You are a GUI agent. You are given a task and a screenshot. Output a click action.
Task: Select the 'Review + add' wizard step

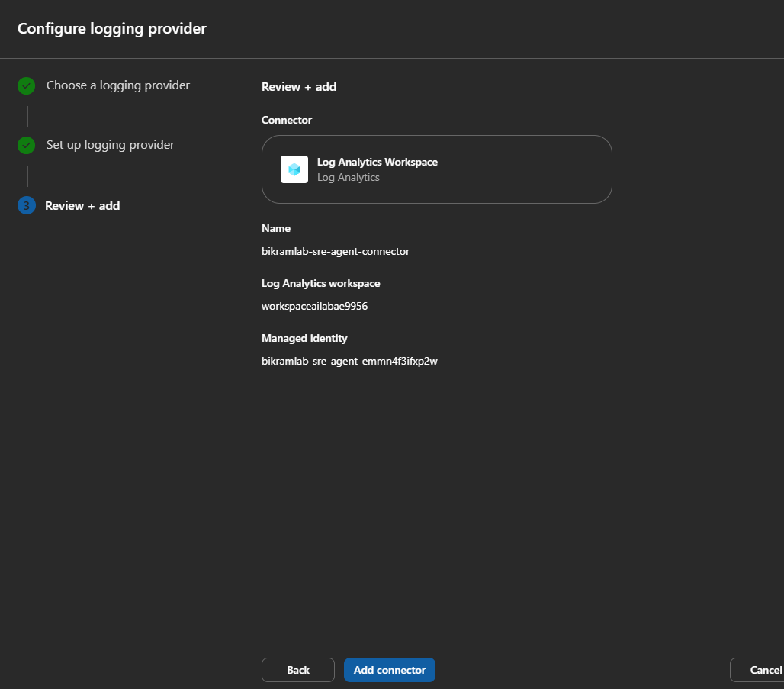82,206
